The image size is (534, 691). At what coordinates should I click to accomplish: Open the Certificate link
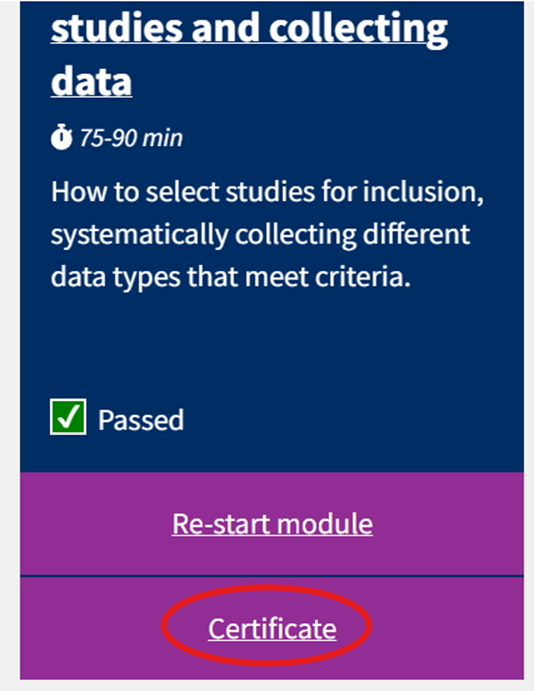(x=272, y=628)
